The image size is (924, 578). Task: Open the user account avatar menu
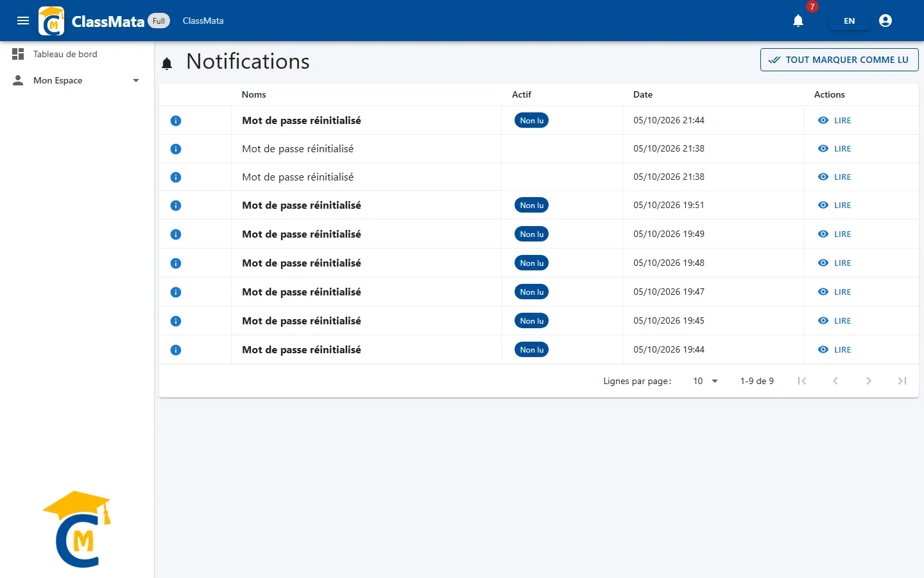(886, 21)
